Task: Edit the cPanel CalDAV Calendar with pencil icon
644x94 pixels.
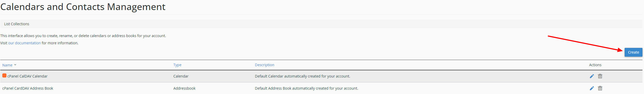Action: (x=592, y=76)
